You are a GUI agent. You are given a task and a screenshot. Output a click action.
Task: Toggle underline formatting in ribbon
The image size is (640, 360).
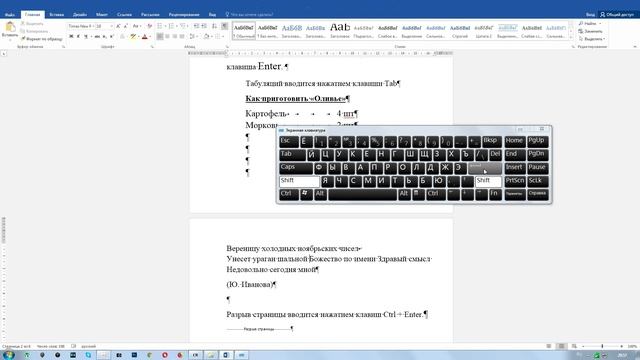86,37
